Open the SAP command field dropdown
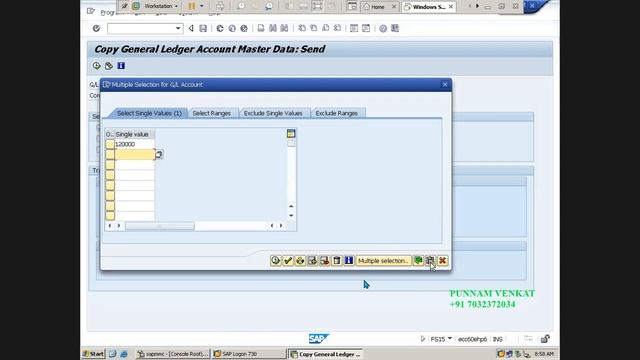Screen dimensions: 640x360 178,28
